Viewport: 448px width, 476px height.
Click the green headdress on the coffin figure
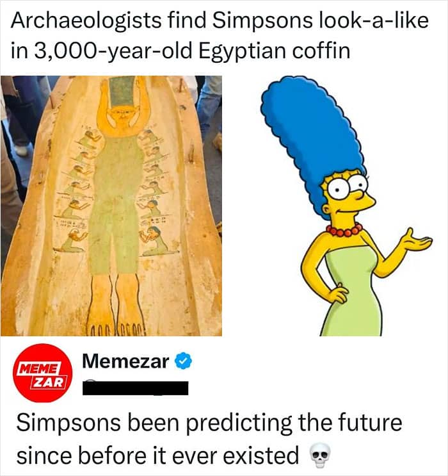(x=122, y=92)
